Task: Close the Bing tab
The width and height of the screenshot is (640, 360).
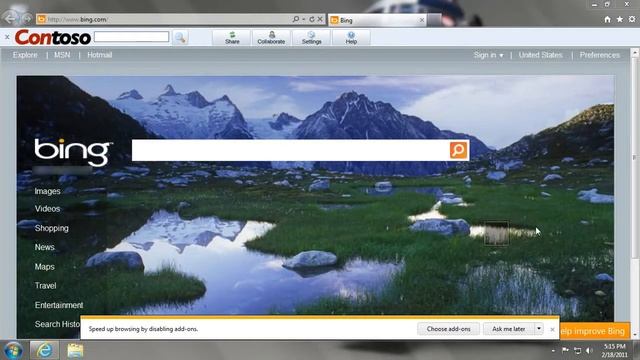Action: [422, 20]
